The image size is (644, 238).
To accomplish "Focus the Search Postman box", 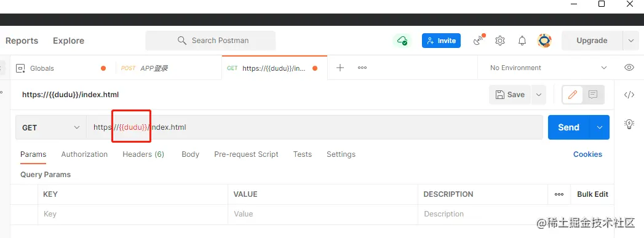I will 210,41.
